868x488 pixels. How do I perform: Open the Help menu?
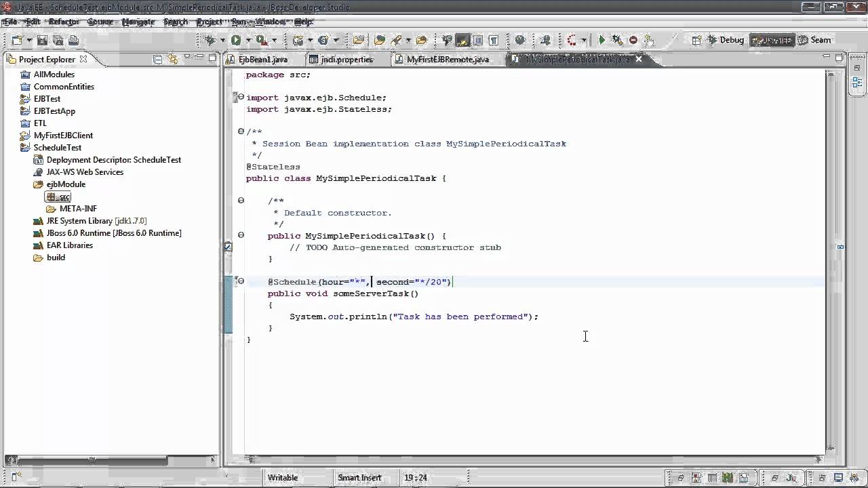click(303, 22)
